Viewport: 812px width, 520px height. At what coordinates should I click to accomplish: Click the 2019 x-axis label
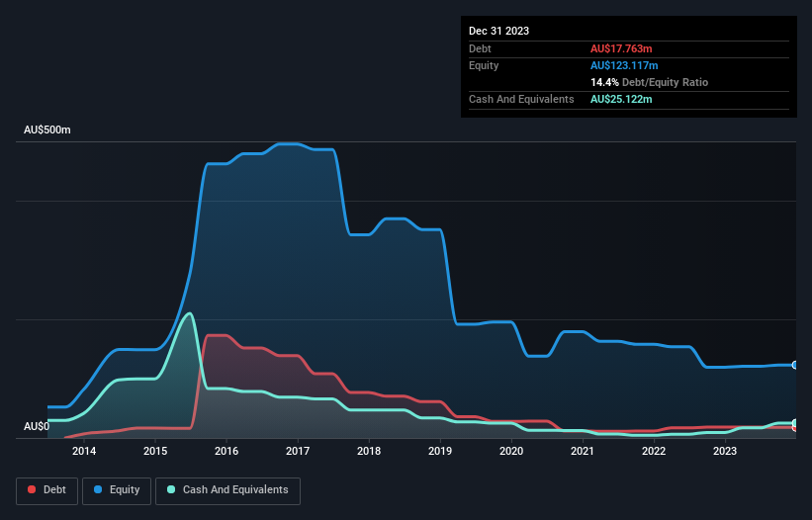coord(440,451)
